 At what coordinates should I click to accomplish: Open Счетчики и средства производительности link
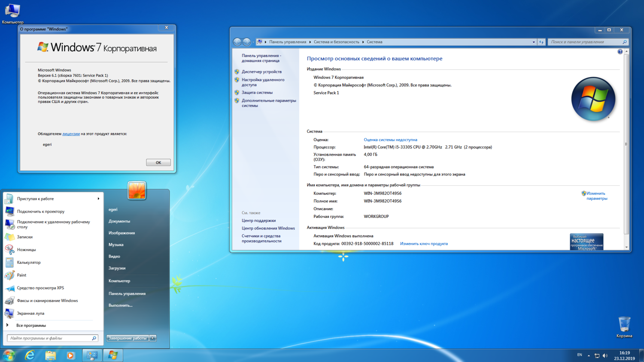point(261,238)
